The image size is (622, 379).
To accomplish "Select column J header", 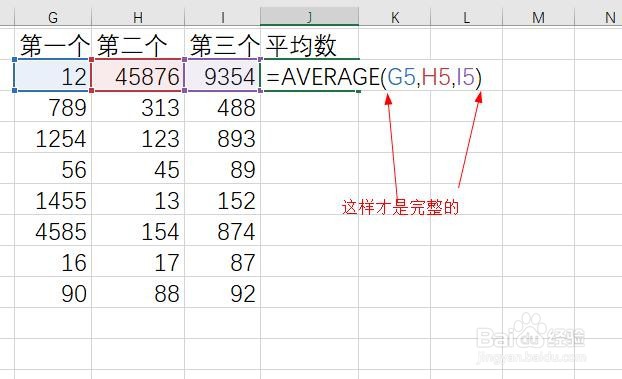I will click(309, 17).
